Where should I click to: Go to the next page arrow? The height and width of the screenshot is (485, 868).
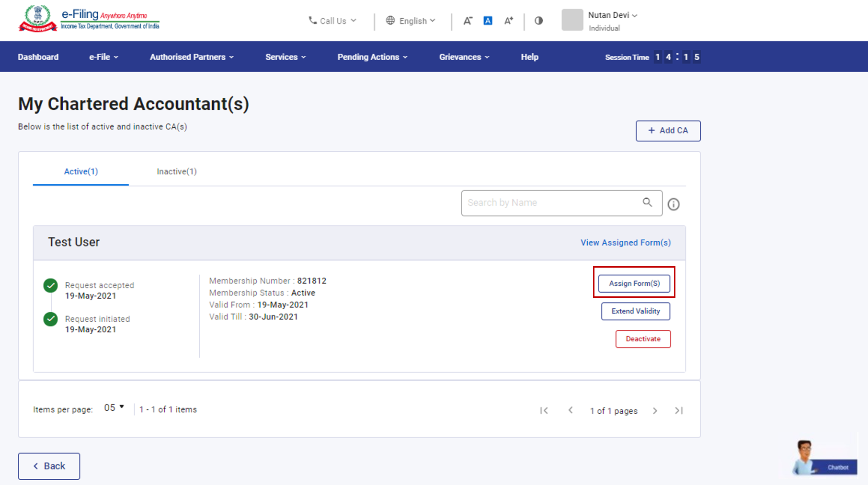coord(655,411)
